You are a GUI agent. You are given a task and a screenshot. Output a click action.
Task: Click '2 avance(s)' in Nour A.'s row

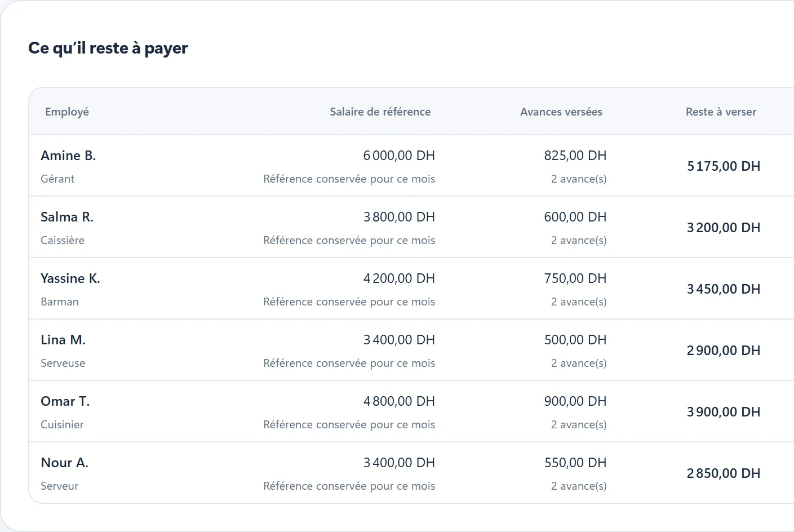pos(579,486)
